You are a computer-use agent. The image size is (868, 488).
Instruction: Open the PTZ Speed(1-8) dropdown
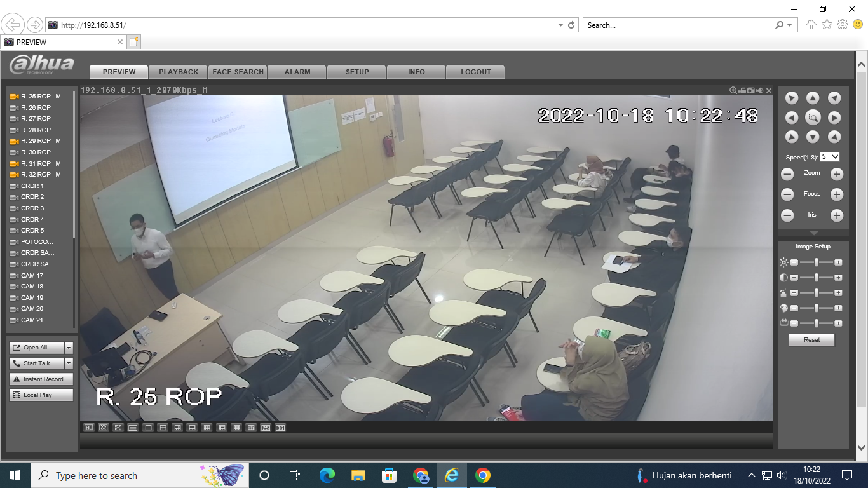point(830,156)
